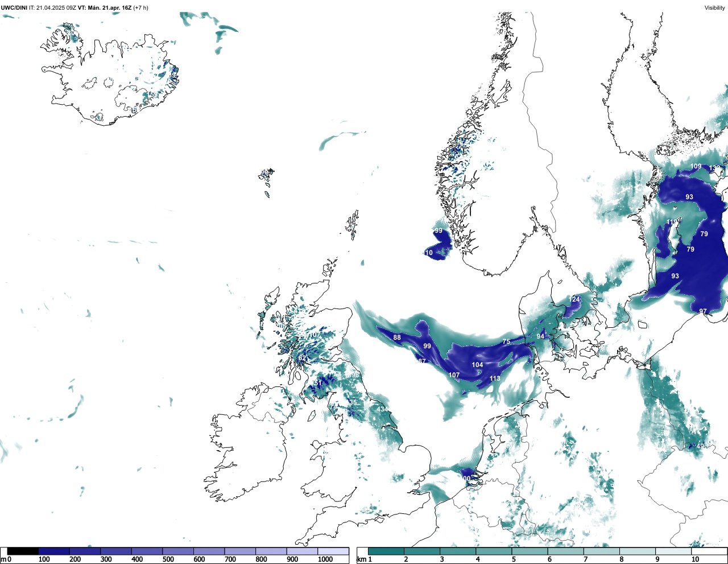
Task: Click the '1000' tick on metre legend
Action: pyautogui.click(x=325, y=559)
